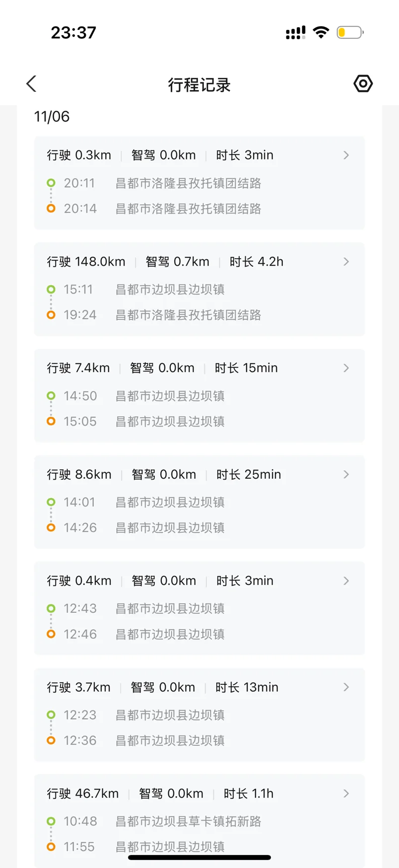
Task: Open chevron for the 7.4km trip
Action: click(346, 368)
